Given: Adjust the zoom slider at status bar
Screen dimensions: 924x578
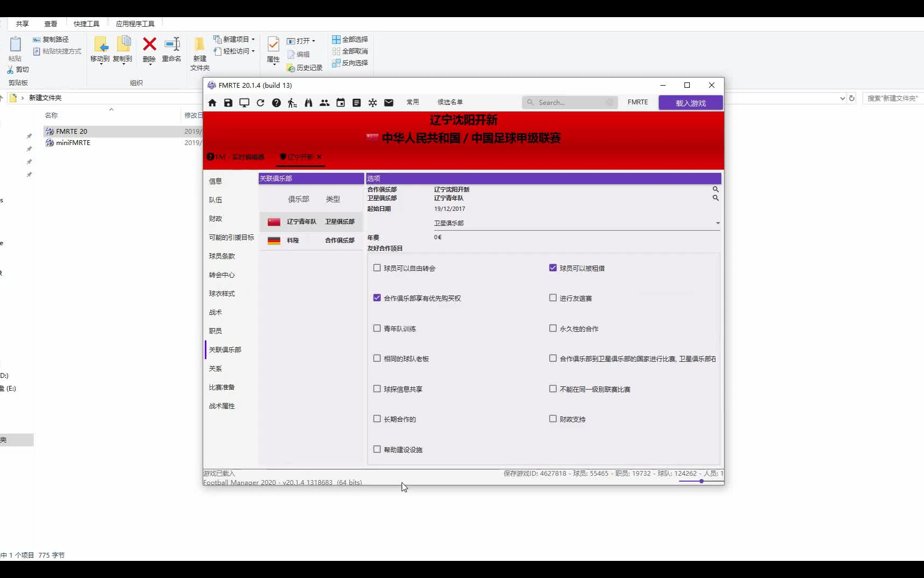Looking at the screenshot, I should (702, 481).
